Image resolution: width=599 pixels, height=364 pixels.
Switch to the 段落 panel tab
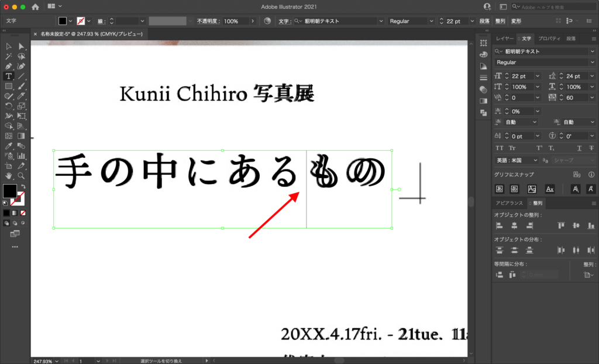coord(571,39)
